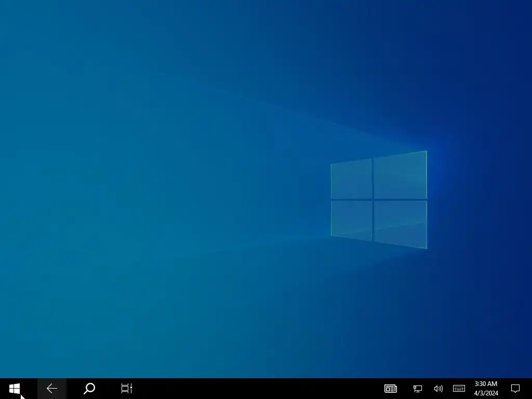Open News and interests widget icon

pyautogui.click(x=391, y=389)
